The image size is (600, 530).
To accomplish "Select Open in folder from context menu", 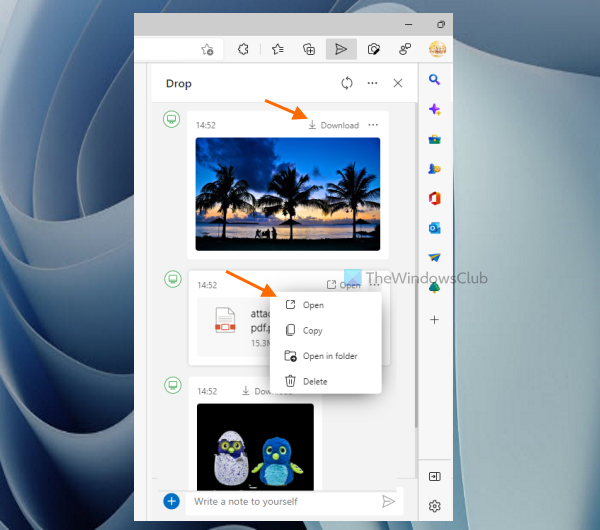I will point(329,356).
